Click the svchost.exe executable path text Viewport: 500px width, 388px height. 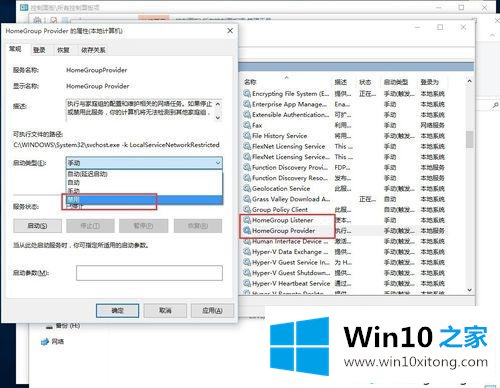[x=116, y=145]
